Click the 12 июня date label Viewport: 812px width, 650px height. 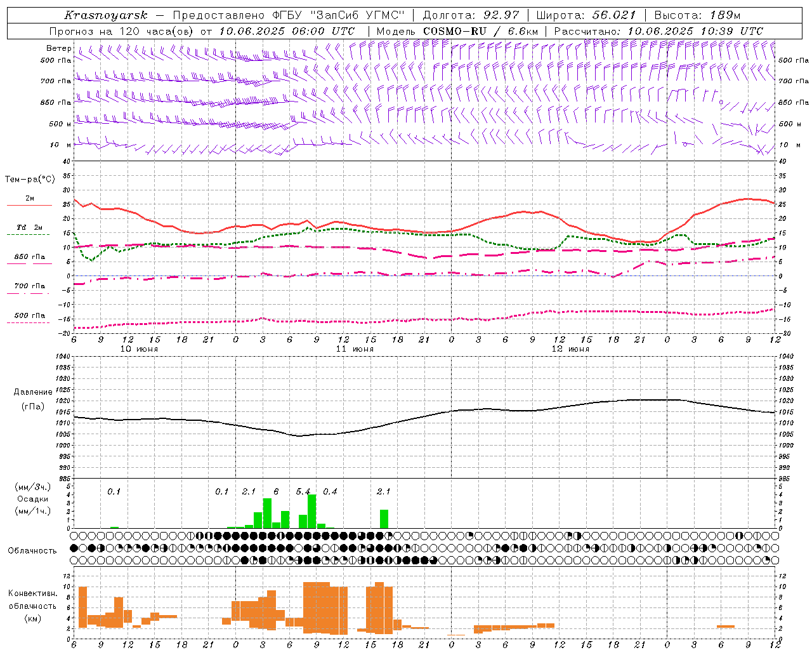pyautogui.click(x=570, y=349)
